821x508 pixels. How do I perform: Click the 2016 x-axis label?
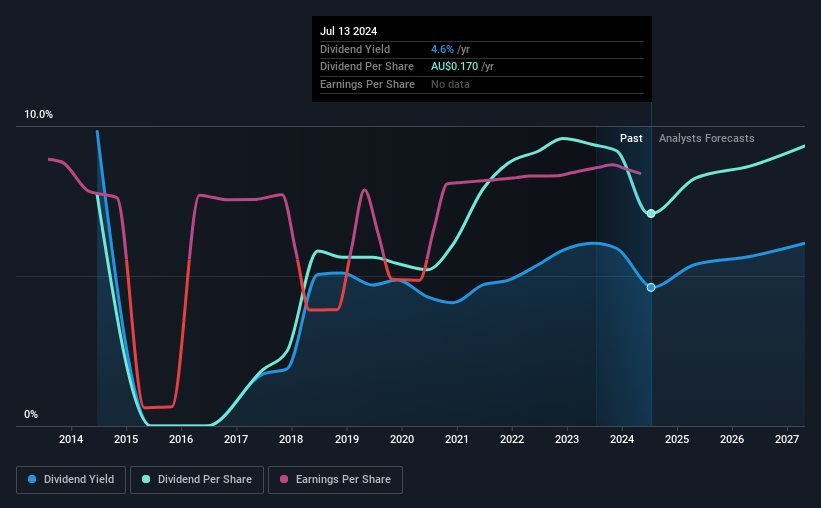click(181, 439)
